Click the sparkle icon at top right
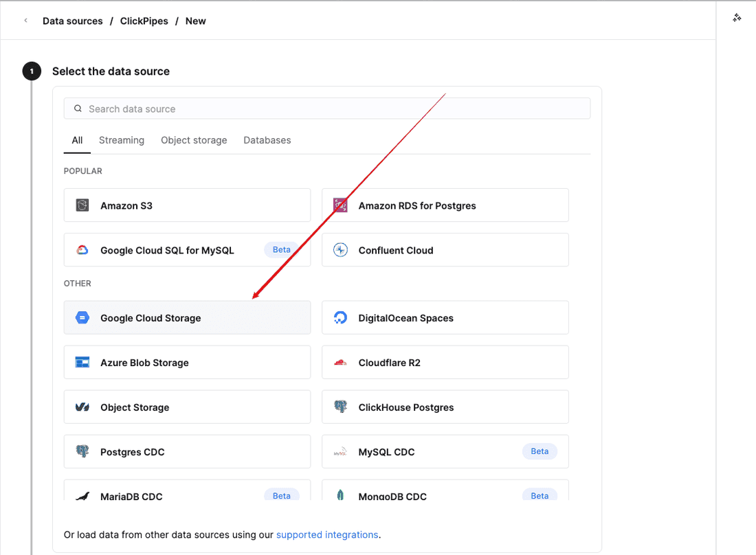The width and height of the screenshot is (756, 555). click(737, 18)
